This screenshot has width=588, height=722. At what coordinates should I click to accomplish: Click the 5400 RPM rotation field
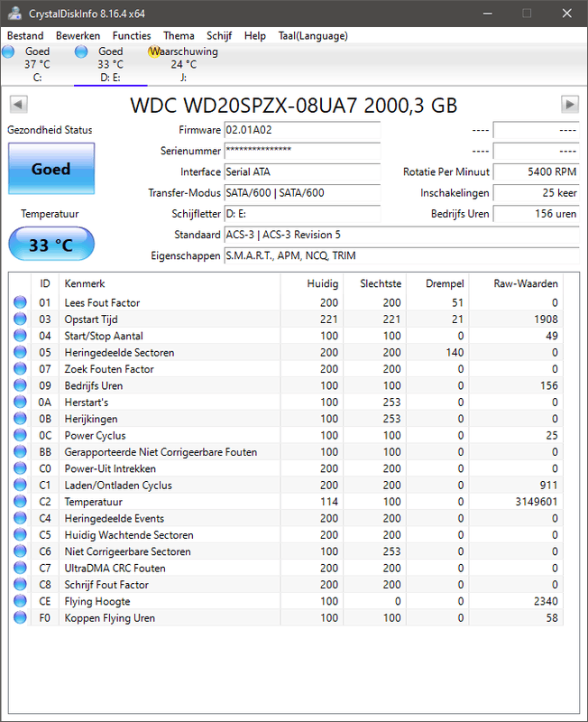pos(536,171)
